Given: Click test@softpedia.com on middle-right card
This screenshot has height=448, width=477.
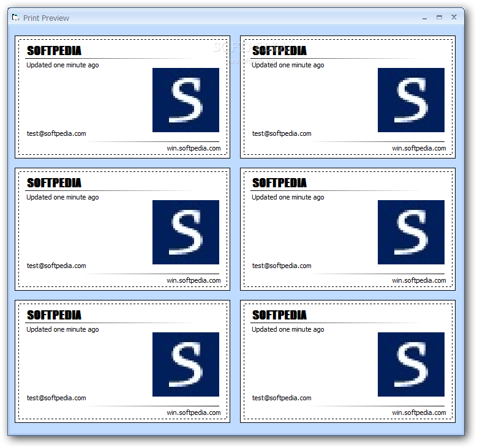Looking at the screenshot, I should [282, 266].
